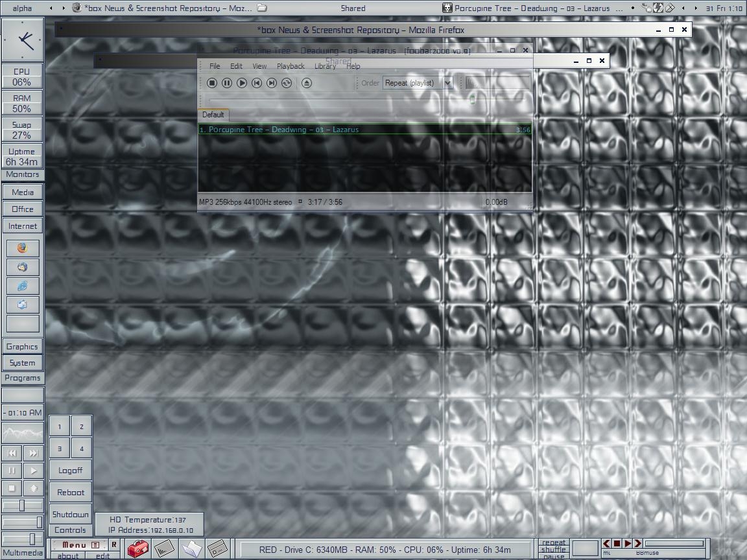Click the foobar2000 seek bar slider
This screenshot has width=747, height=560.
pyautogui.click(x=472, y=99)
